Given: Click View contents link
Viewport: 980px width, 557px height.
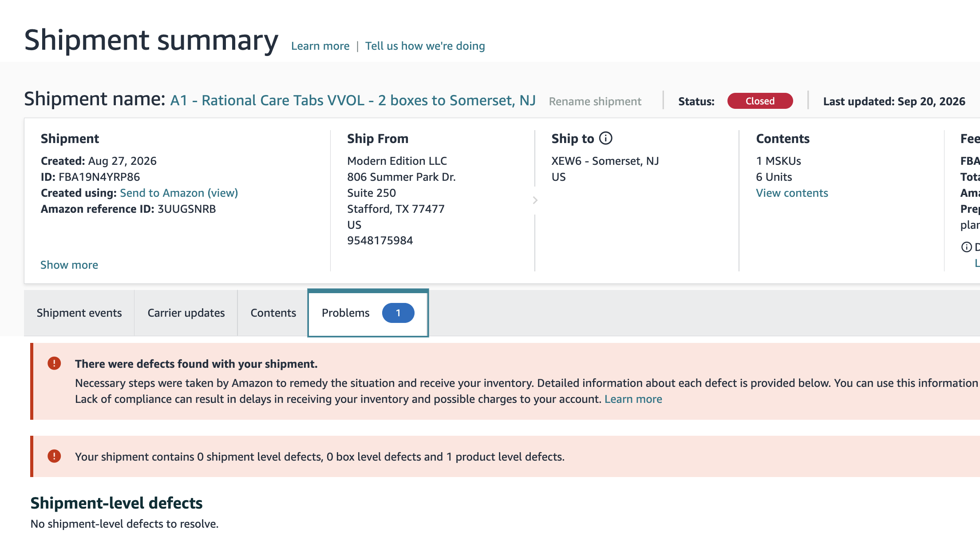Looking at the screenshot, I should (792, 193).
